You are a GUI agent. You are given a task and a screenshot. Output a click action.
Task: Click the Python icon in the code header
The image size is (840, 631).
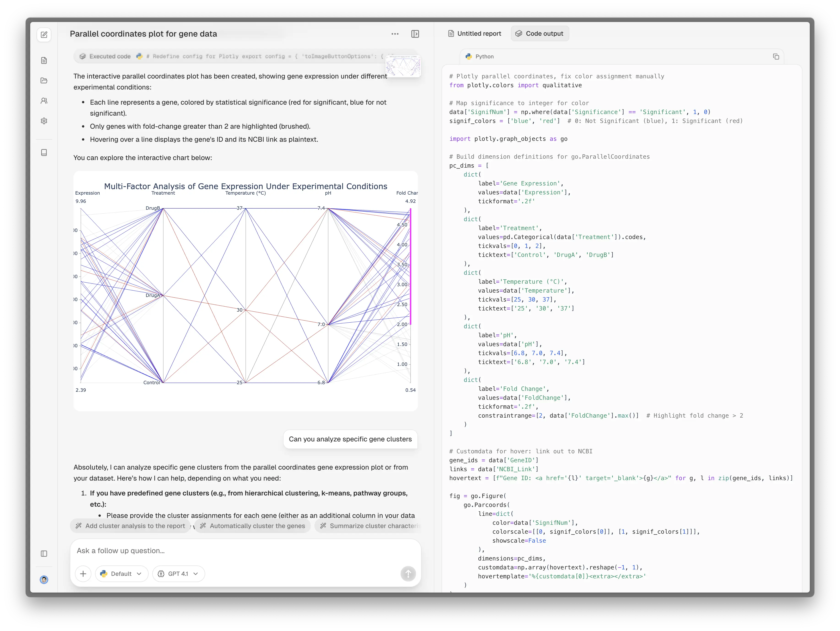click(x=469, y=57)
